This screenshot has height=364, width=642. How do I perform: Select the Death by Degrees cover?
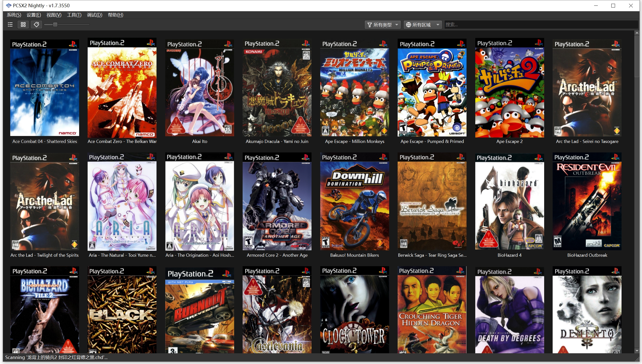coord(510,311)
